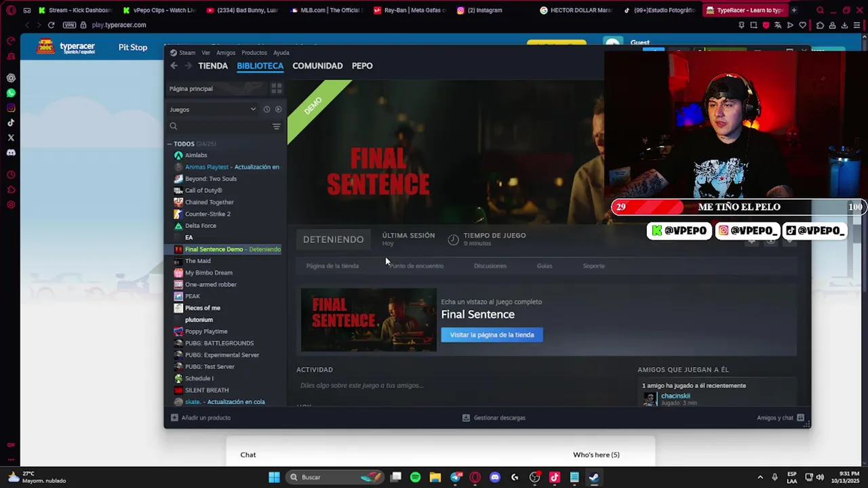Viewport: 868px width, 488px height.
Task: Click the Windows taskbar Buscar search box
Action: click(334, 477)
